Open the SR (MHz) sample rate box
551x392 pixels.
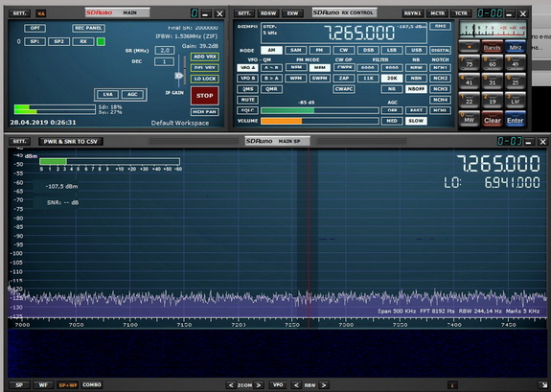[x=165, y=51]
